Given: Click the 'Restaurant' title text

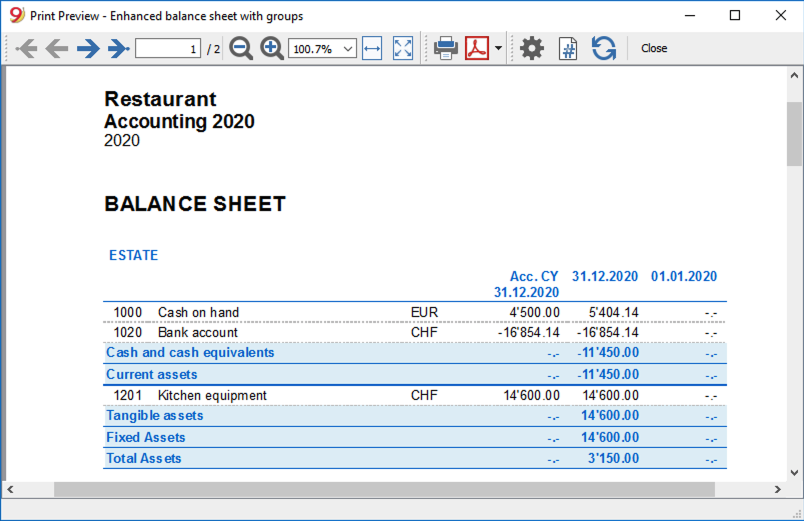Looking at the screenshot, I should 160,99.
